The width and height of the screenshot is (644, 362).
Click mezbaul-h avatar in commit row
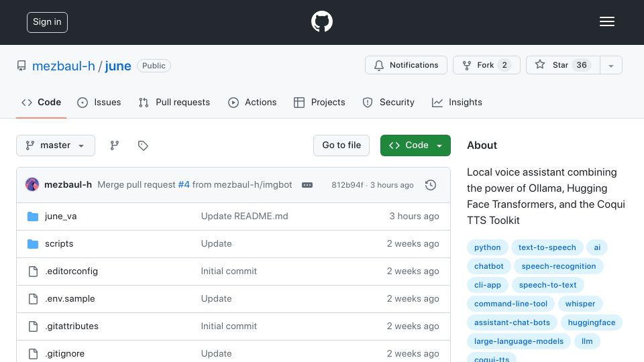click(32, 185)
